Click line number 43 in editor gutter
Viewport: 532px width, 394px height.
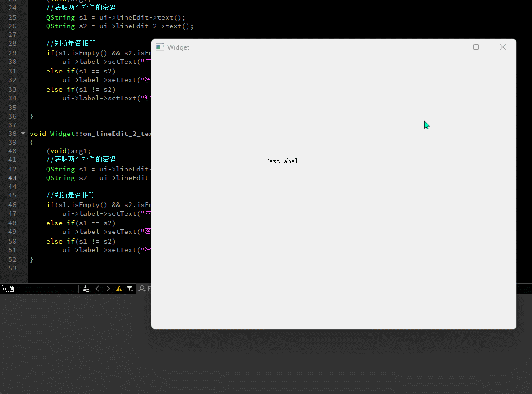pos(12,178)
